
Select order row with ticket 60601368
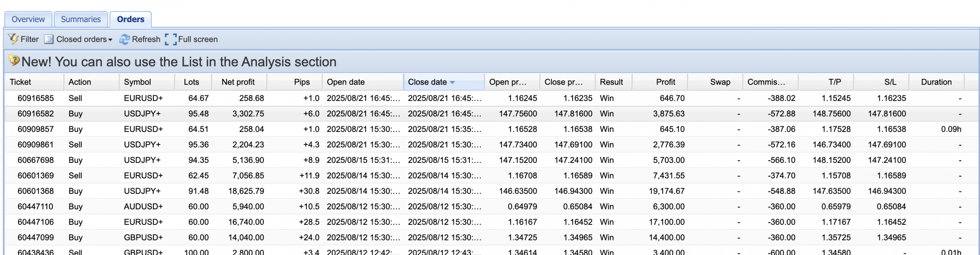click(x=36, y=191)
